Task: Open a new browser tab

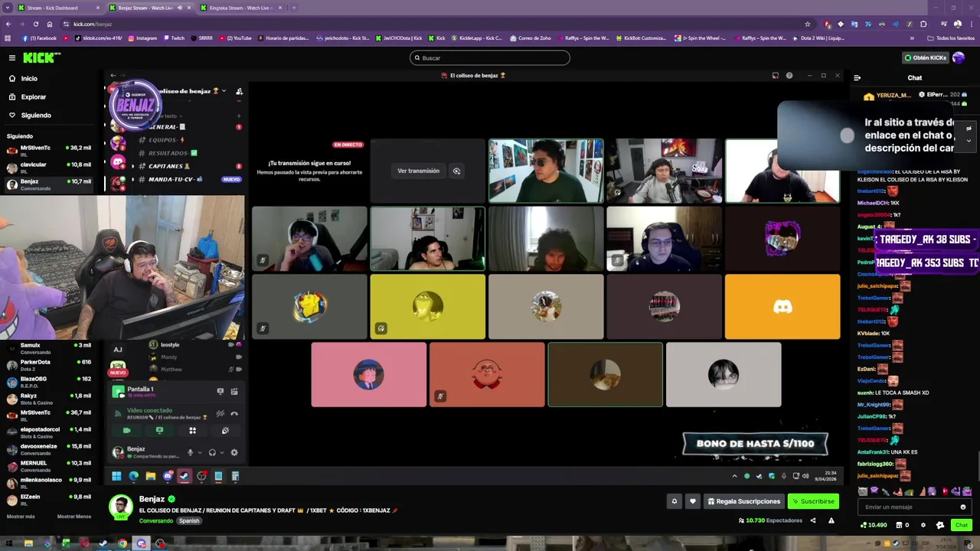Action: (294, 8)
